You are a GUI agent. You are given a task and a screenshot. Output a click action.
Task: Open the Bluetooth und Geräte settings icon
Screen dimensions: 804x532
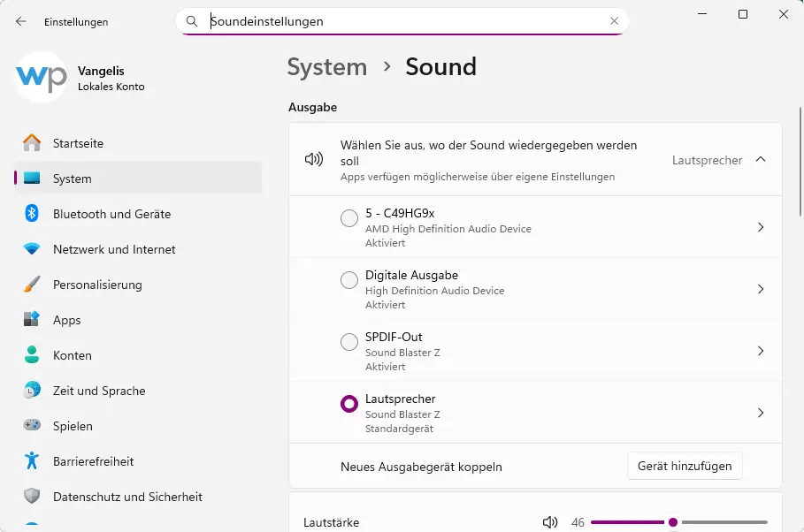click(x=34, y=214)
